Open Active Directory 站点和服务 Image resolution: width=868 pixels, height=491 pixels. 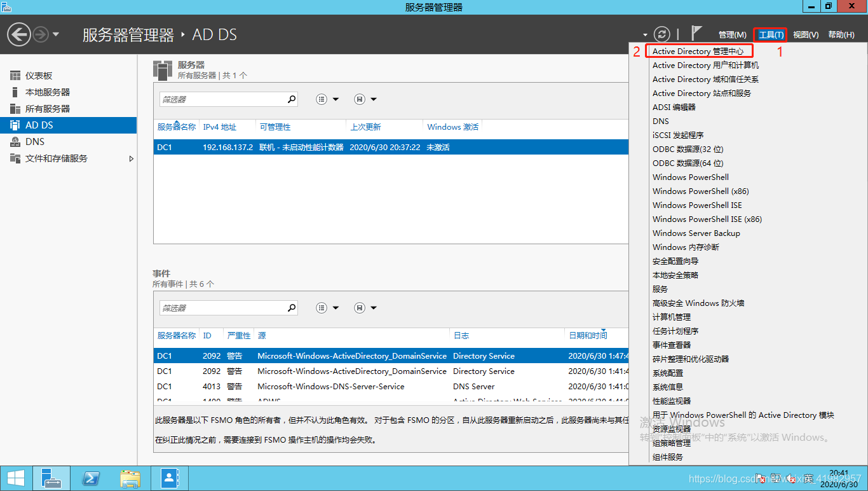[702, 93]
